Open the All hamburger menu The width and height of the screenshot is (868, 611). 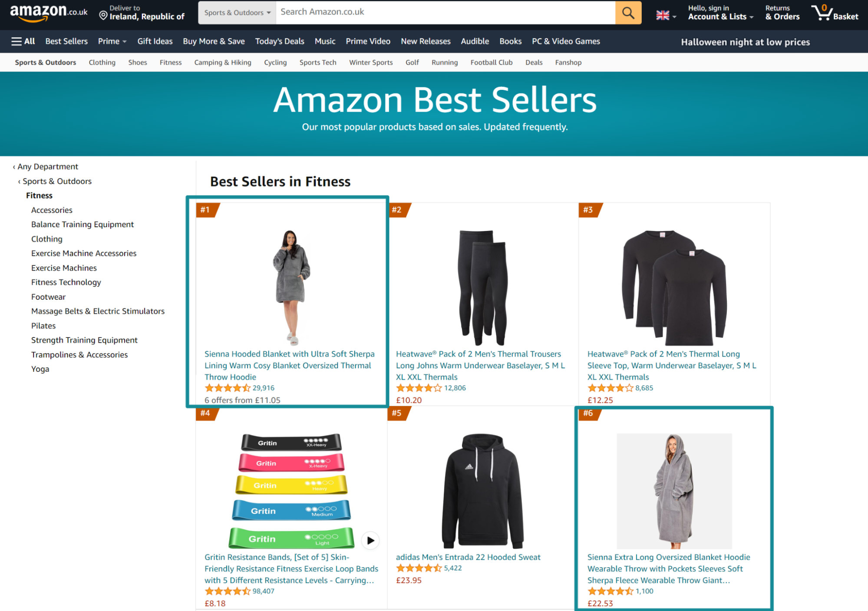click(16, 41)
